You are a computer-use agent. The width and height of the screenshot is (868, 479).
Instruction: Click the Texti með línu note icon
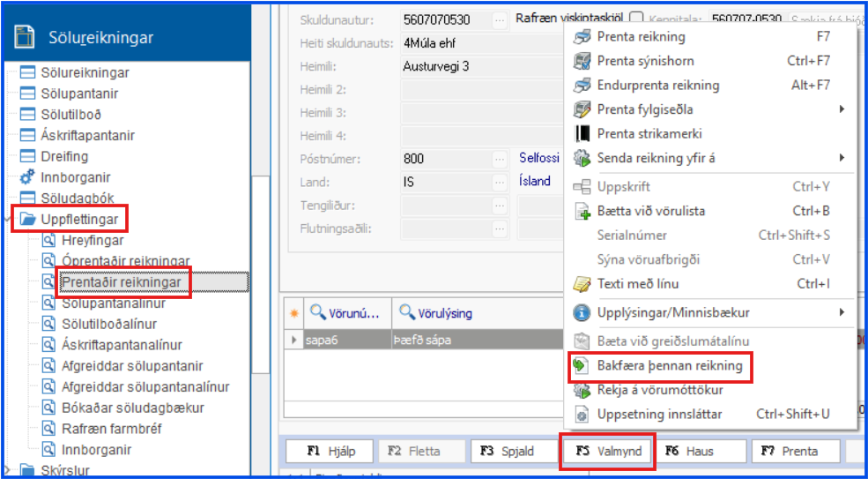[582, 284]
